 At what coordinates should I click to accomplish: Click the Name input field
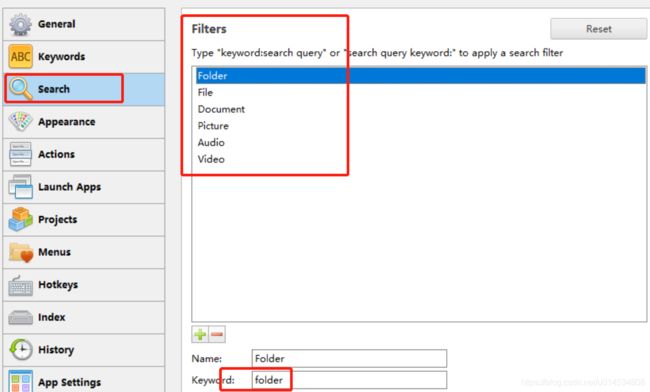(349, 358)
